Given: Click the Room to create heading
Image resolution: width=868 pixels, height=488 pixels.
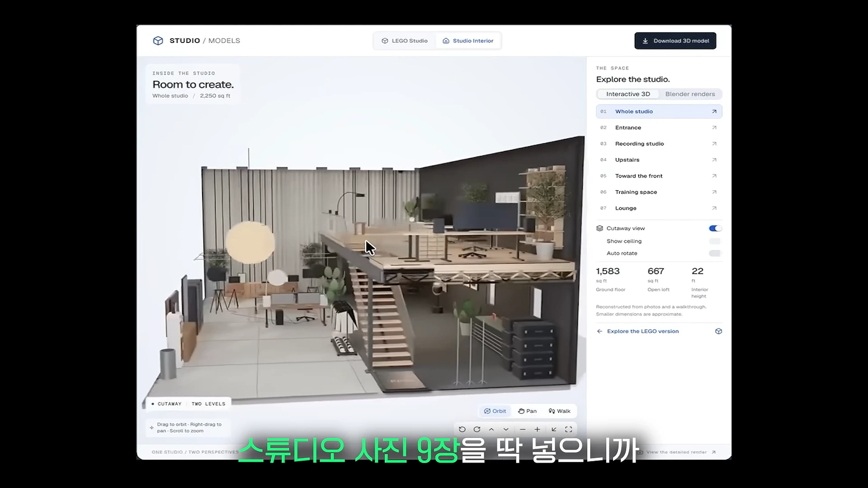Looking at the screenshot, I should [x=193, y=84].
